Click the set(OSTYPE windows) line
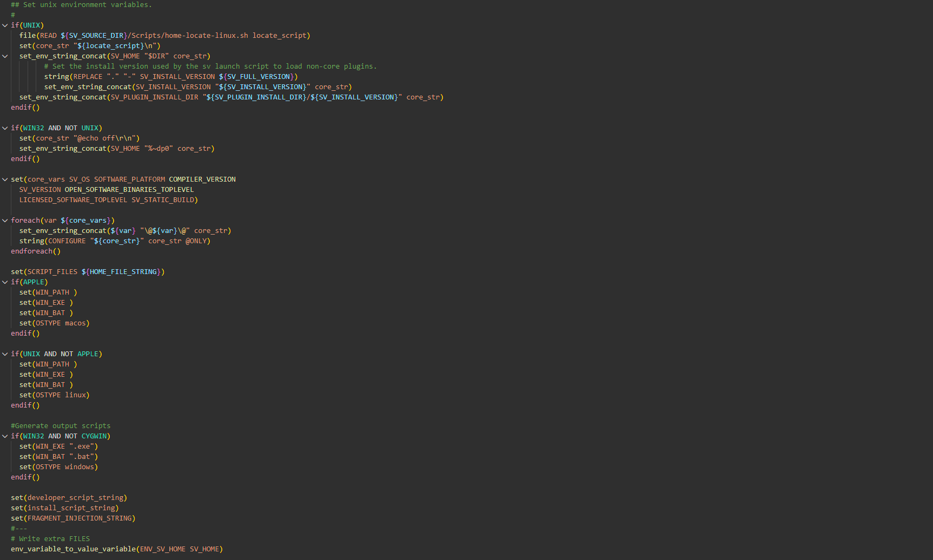This screenshot has height=560, width=933. [x=58, y=467]
